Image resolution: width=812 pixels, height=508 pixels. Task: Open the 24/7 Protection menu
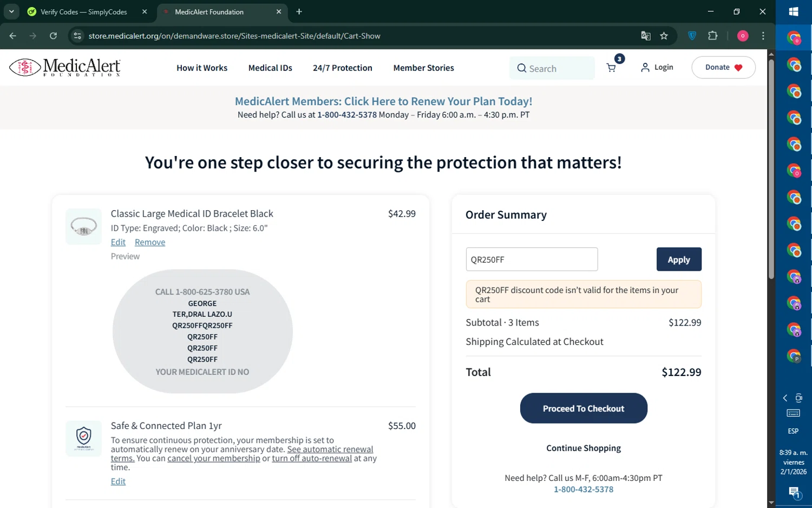click(342, 68)
